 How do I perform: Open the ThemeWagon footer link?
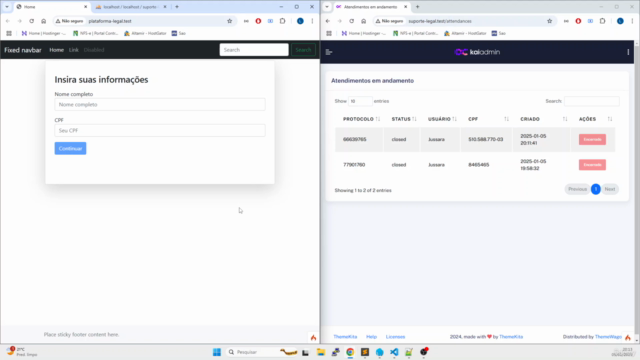pyautogui.click(x=608, y=337)
